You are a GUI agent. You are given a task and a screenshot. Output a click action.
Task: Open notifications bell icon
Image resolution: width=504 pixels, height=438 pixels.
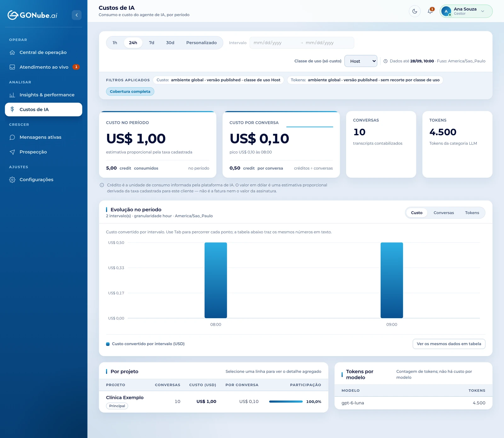(x=430, y=11)
